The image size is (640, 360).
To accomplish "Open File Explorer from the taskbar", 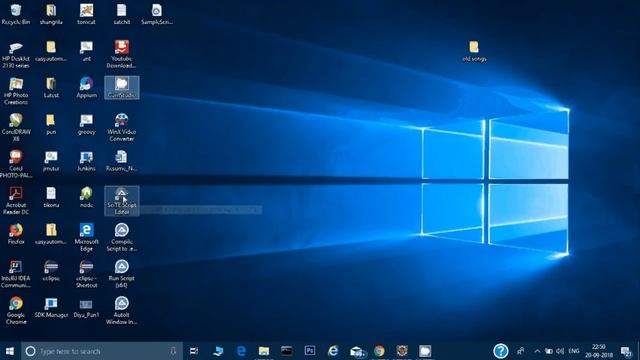I will [264, 351].
